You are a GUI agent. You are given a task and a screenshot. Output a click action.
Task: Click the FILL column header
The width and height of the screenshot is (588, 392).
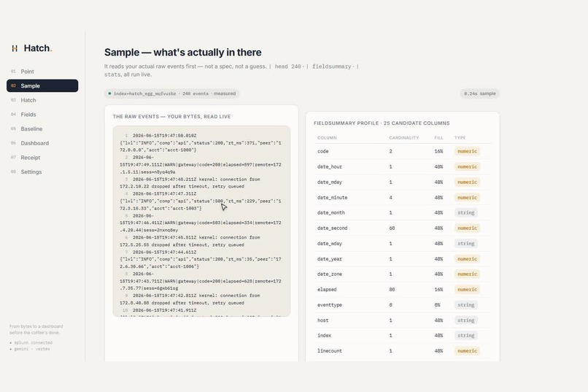pos(438,138)
